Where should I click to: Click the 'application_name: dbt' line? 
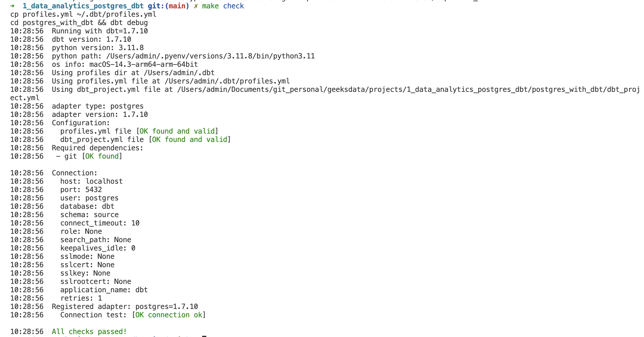tap(104, 290)
